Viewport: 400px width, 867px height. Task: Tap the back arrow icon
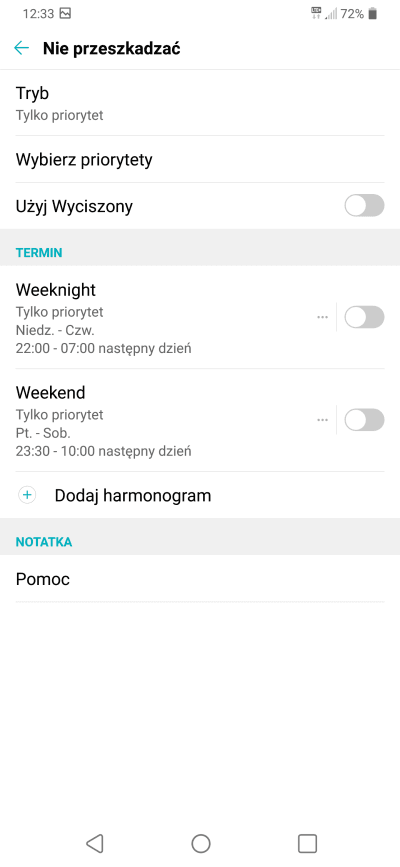21,48
